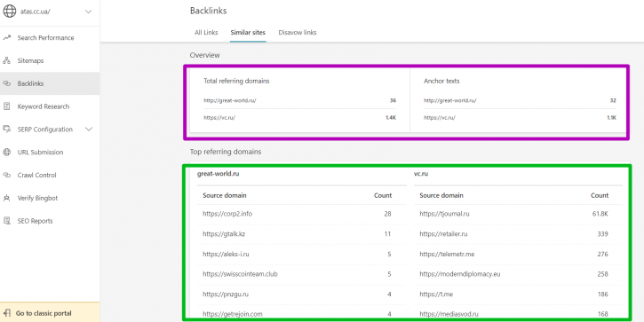Viewport: 644px width, 322px height.
Task: Click vc.ru link under Anchor texts
Action: (440, 118)
